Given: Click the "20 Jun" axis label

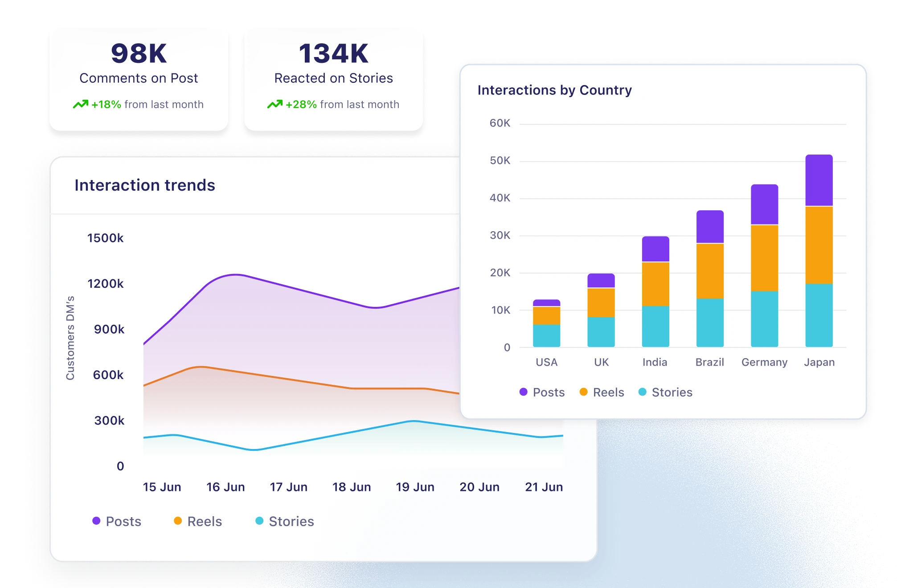Looking at the screenshot, I should pos(479,487).
